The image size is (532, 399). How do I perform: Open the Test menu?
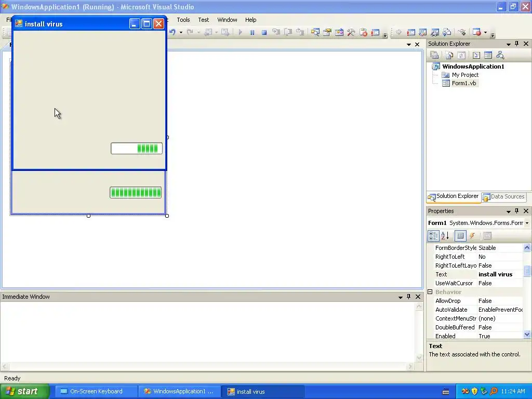coord(204,20)
